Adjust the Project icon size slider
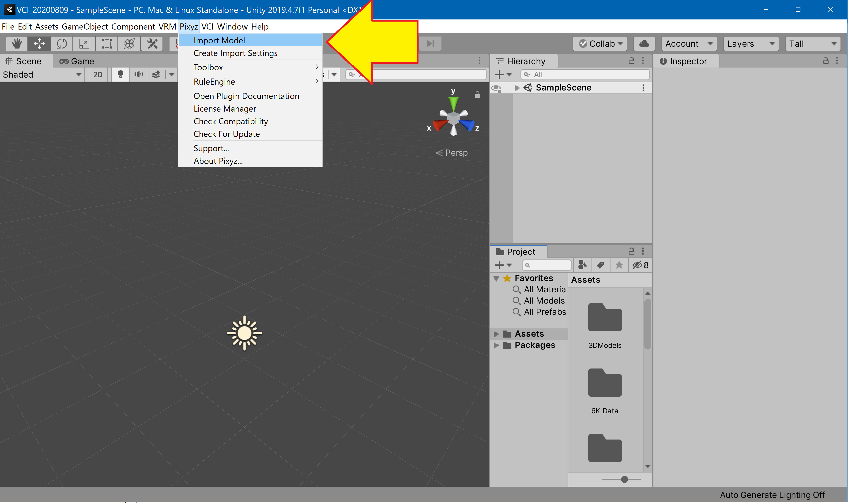This screenshot has height=504, width=848. (624, 479)
